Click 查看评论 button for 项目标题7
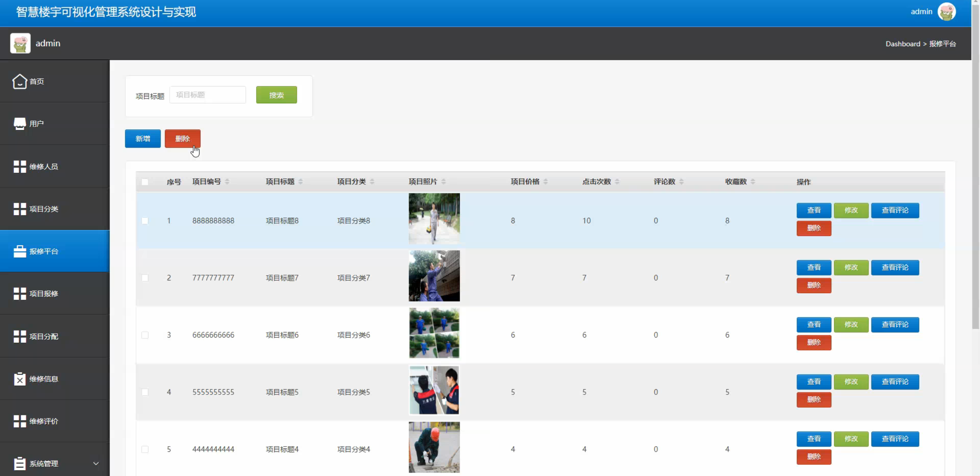 895,267
